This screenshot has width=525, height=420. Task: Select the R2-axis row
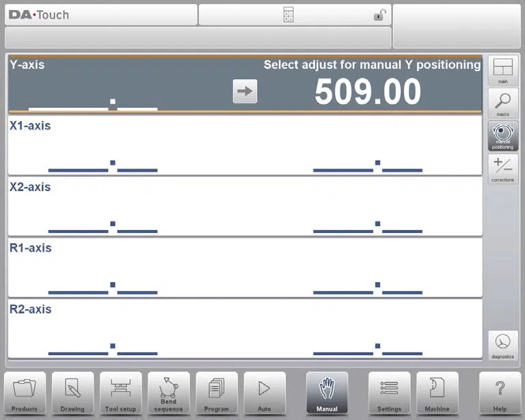[x=245, y=328]
